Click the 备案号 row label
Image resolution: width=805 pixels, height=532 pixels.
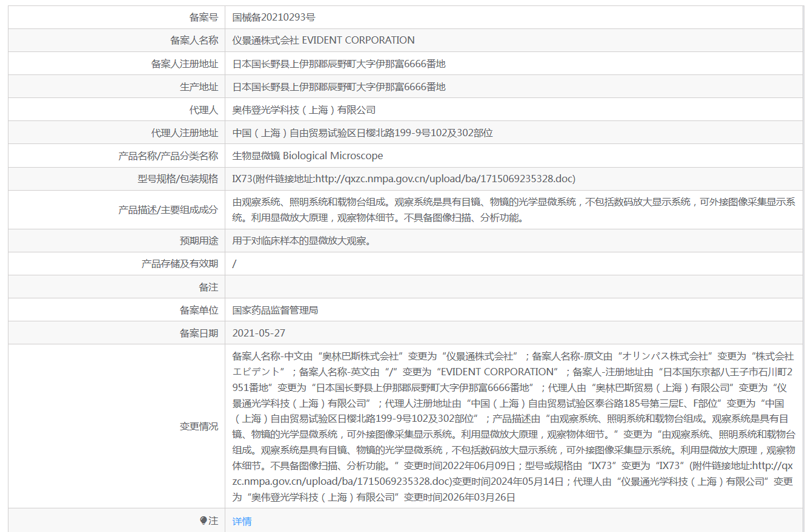[204, 18]
